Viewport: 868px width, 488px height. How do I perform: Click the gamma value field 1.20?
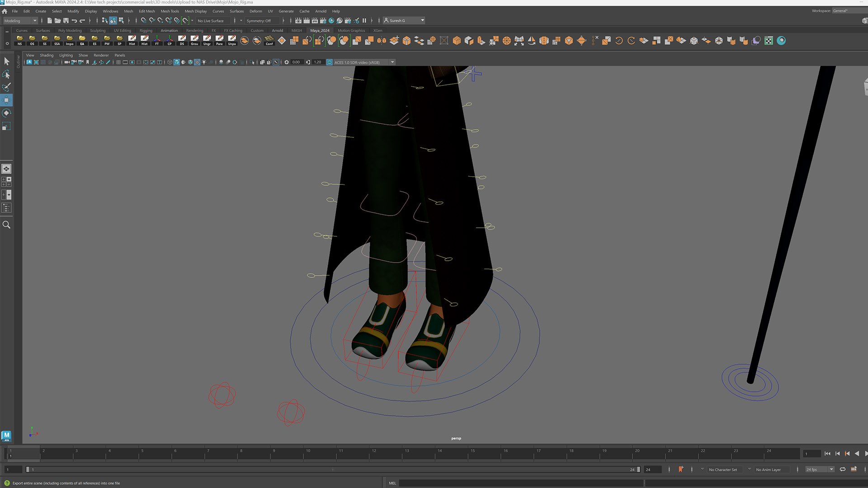click(318, 62)
